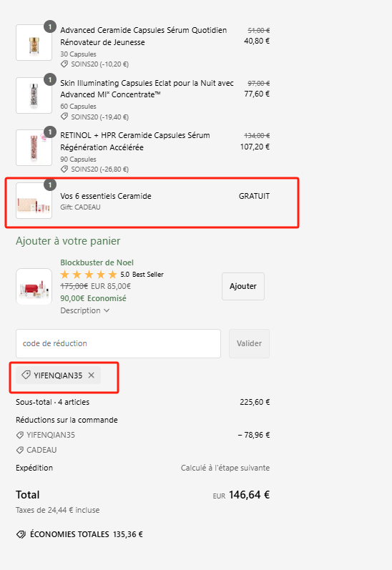392x570 pixels.
Task: Click SOINS20 tag icon under 90 Capsules
Action: pyautogui.click(x=64, y=169)
